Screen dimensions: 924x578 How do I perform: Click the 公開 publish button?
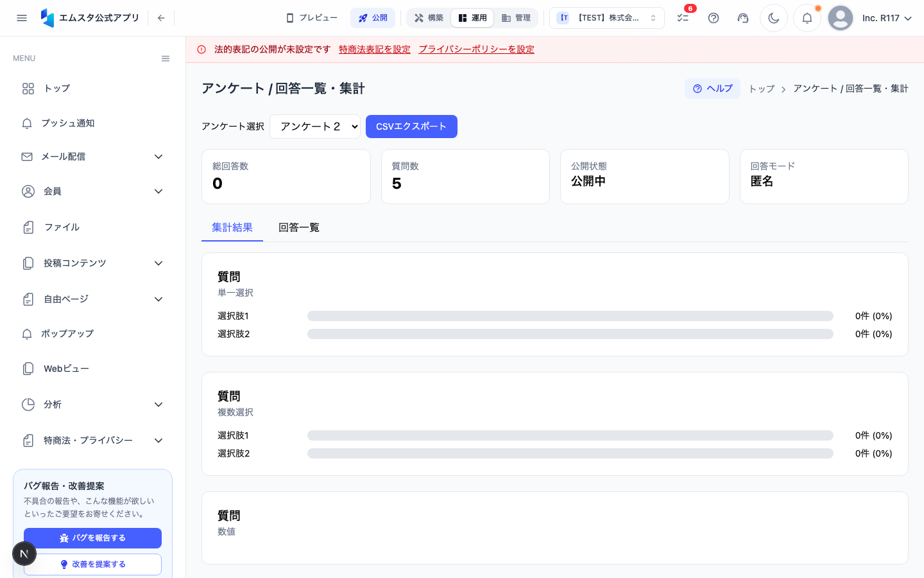373,18
